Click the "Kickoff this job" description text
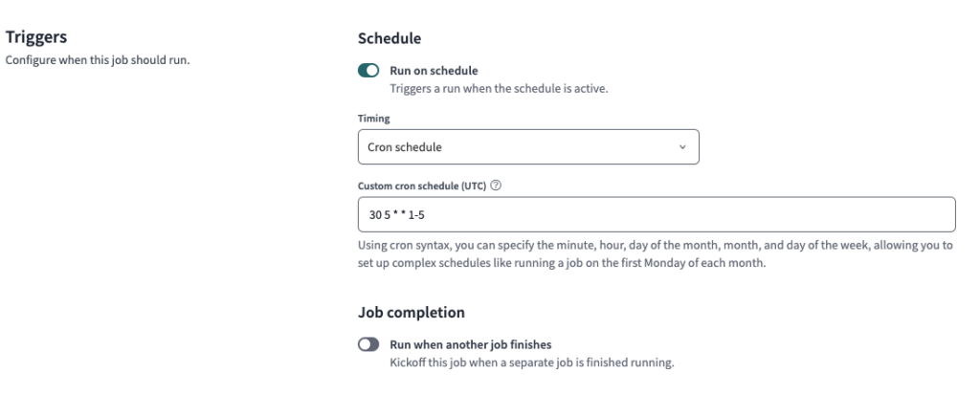This screenshot has width=980, height=395. [x=533, y=362]
